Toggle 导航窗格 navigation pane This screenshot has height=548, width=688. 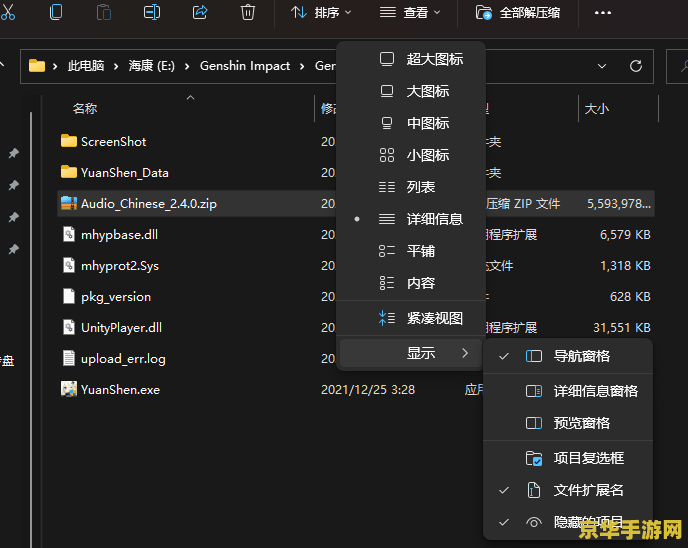tap(568, 356)
